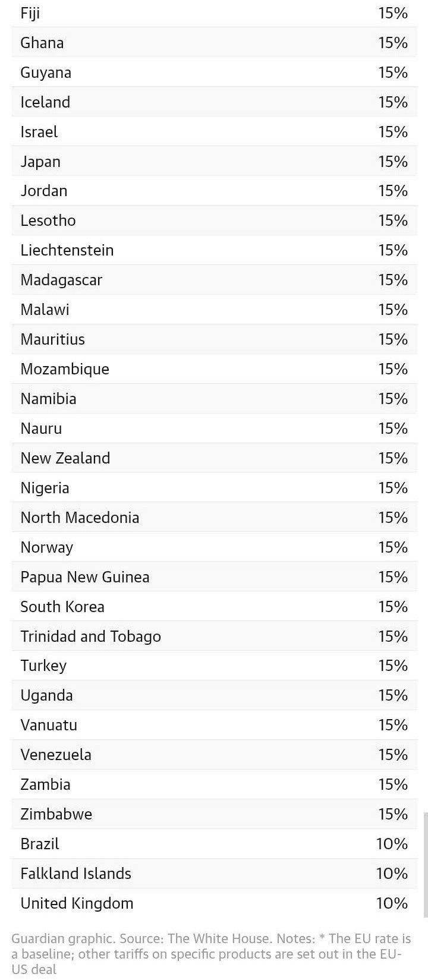Click Japan's 15% tariff value
The width and height of the screenshot is (428, 980).
(393, 162)
